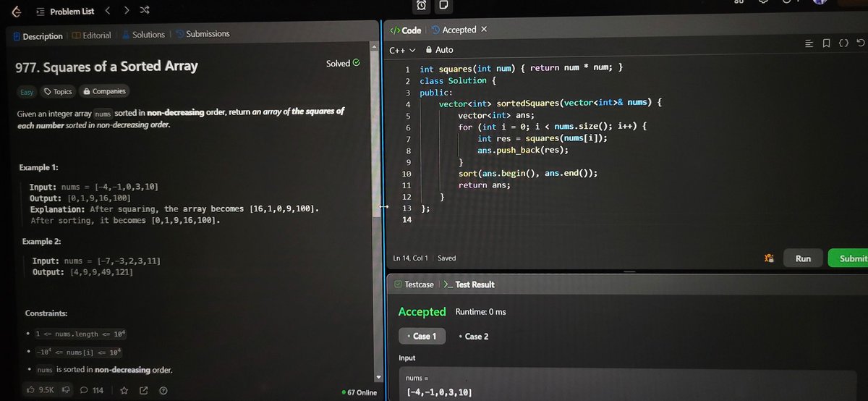Open the Problem List panel
Screen dimensions: 868x401
(x=65, y=12)
